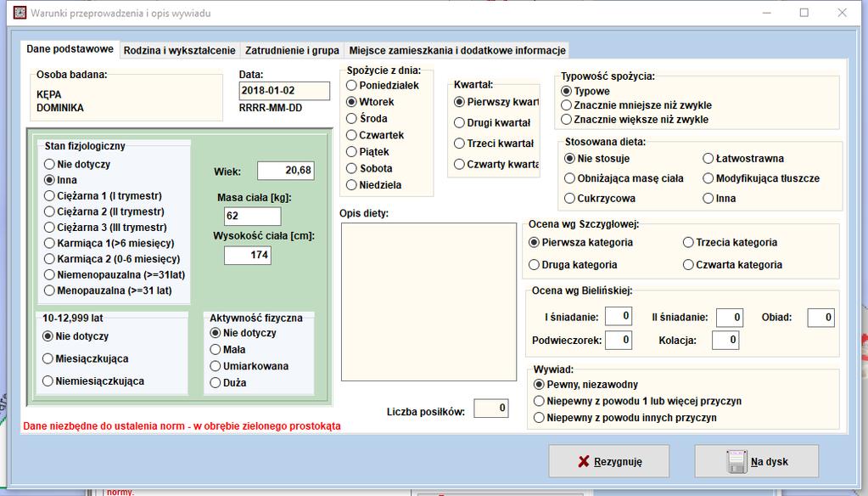Viewport: 868px width, 496px height.
Task: Select Niemenopauzalna (>=31lat)
Action: (x=115, y=274)
